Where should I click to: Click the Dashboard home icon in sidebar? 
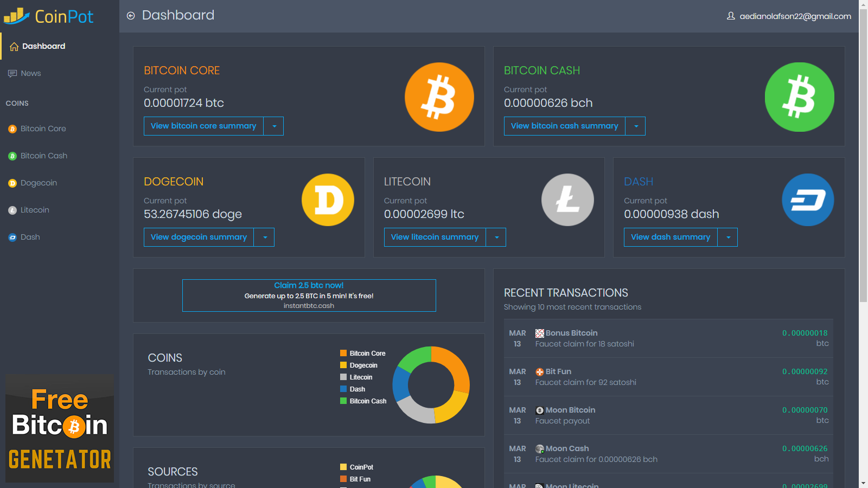[x=14, y=47]
